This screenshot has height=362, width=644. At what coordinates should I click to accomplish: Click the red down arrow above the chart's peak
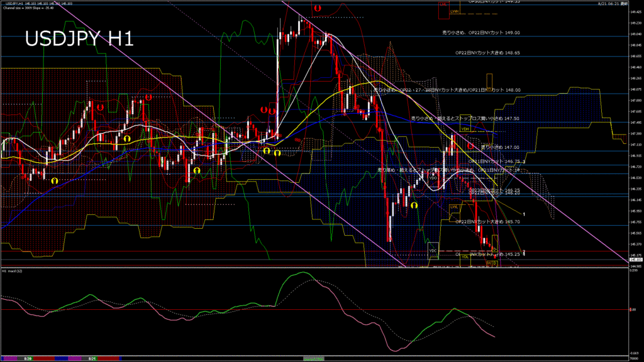pos(318,8)
